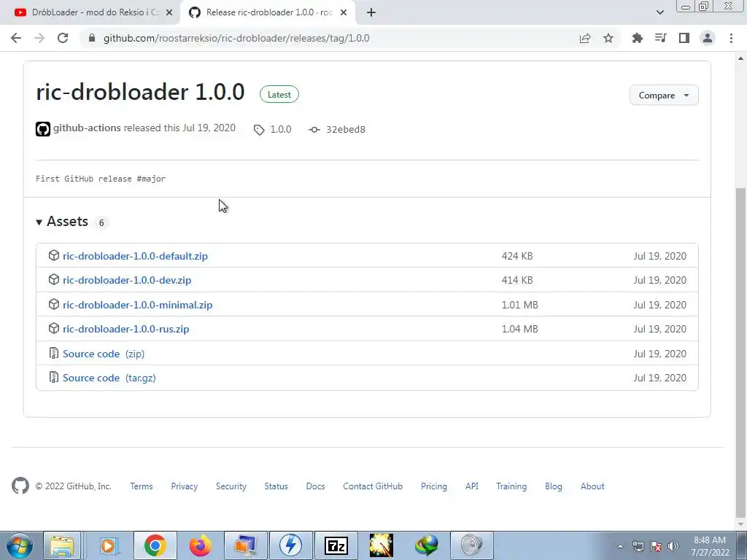This screenshot has height=560, width=747.
Task: Open the Pricing footer link
Action: pos(434,486)
